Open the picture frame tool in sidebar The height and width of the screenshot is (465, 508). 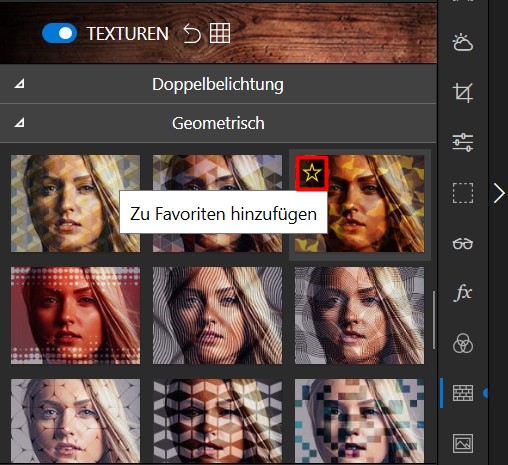463,443
